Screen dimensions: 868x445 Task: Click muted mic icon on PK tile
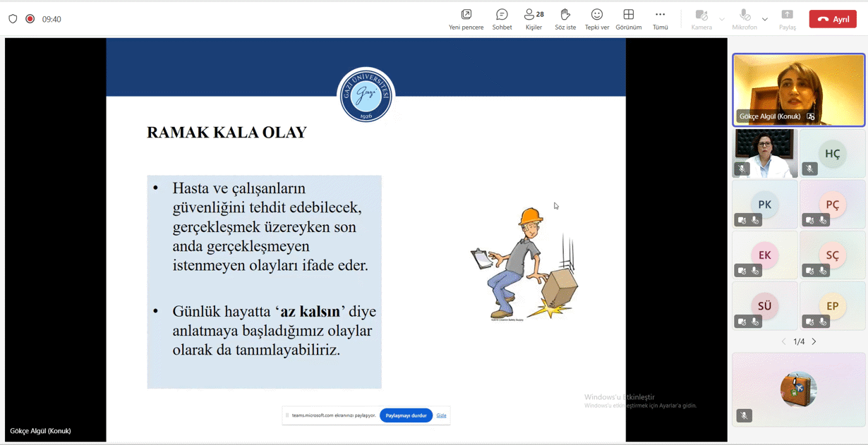pyautogui.click(x=755, y=220)
